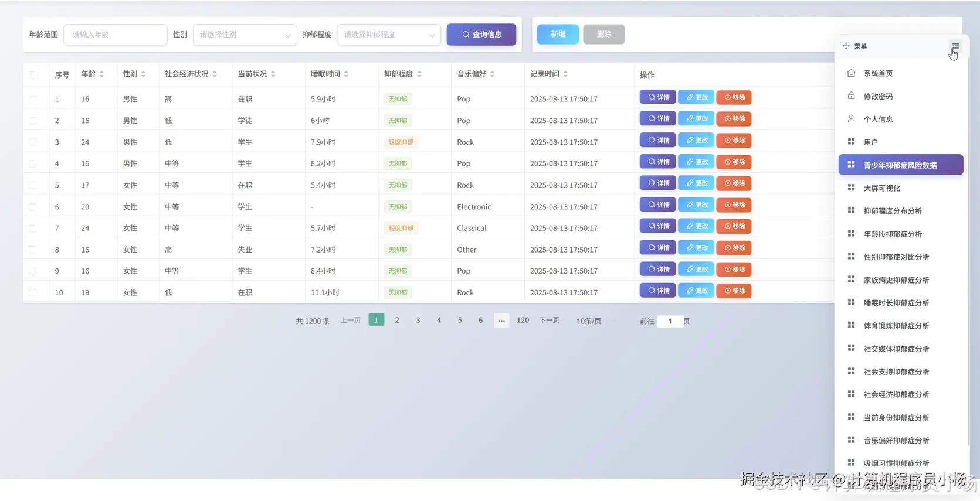Check the checkbox for row 3

33,142
